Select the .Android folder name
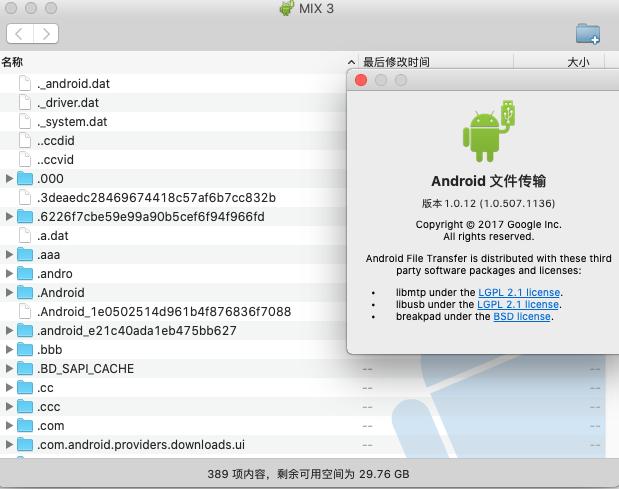This screenshot has height=489, width=619. (61, 293)
